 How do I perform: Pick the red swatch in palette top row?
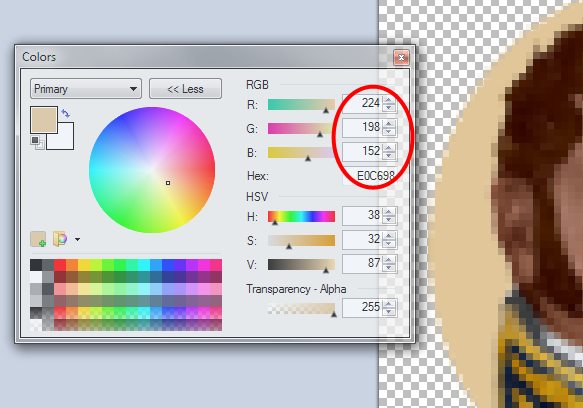tap(60, 265)
